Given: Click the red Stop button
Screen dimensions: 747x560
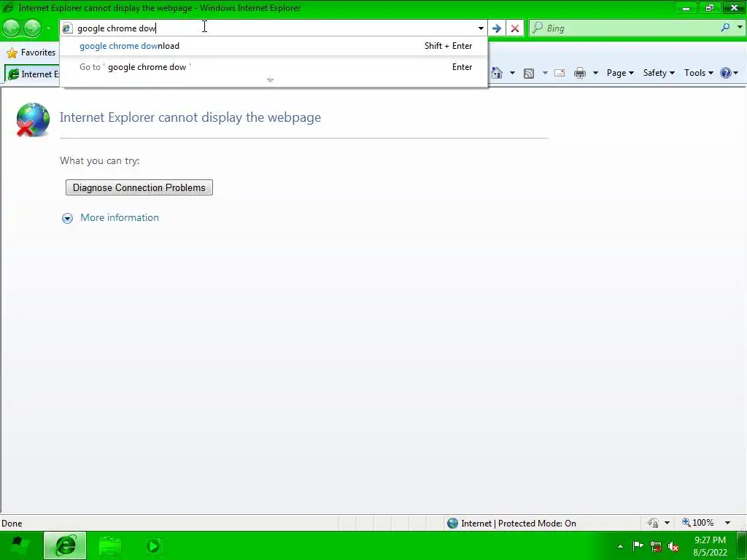Looking at the screenshot, I should coord(515,28).
